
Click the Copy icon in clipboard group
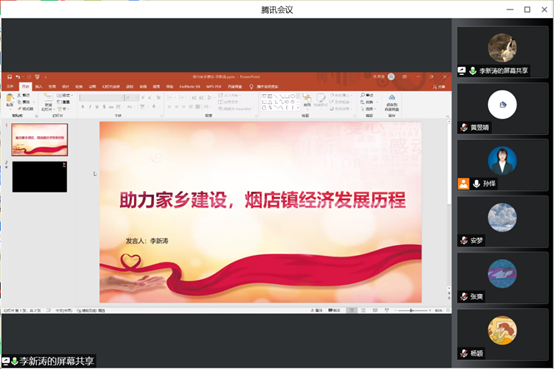pyautogui.click(x=19, y=102)
